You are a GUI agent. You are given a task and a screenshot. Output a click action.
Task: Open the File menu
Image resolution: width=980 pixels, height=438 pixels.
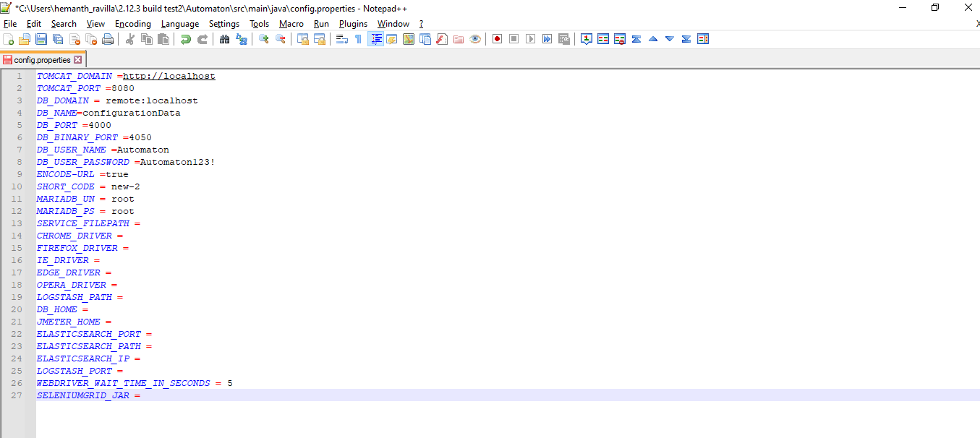[x=10, y=24]
